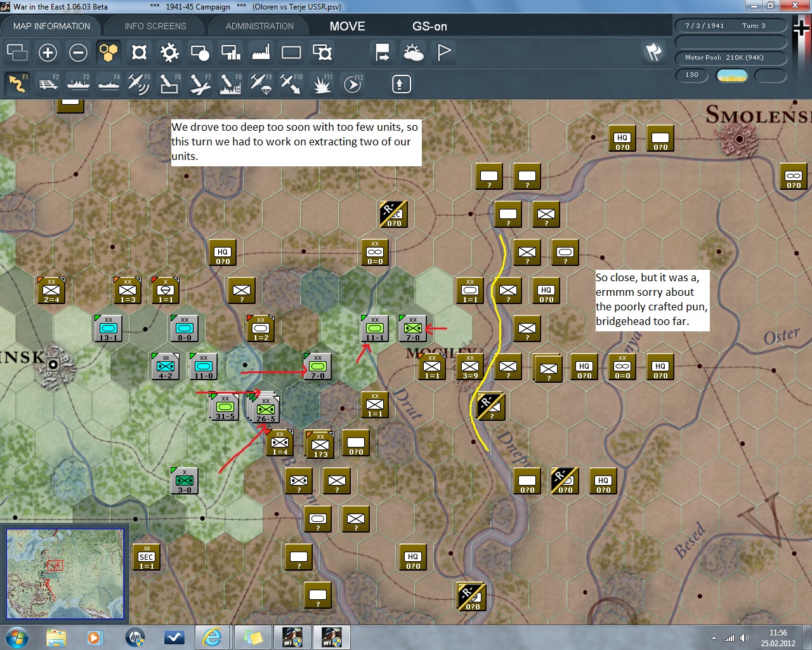The image size is (812, 650).
Task: Select the F10 air transfer mode
Action: click(291, 84)
